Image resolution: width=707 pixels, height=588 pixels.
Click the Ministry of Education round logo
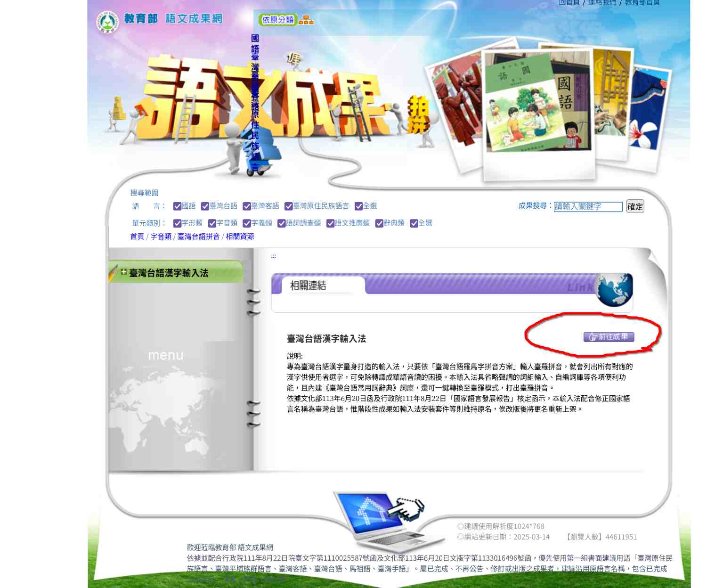(107, 22)
